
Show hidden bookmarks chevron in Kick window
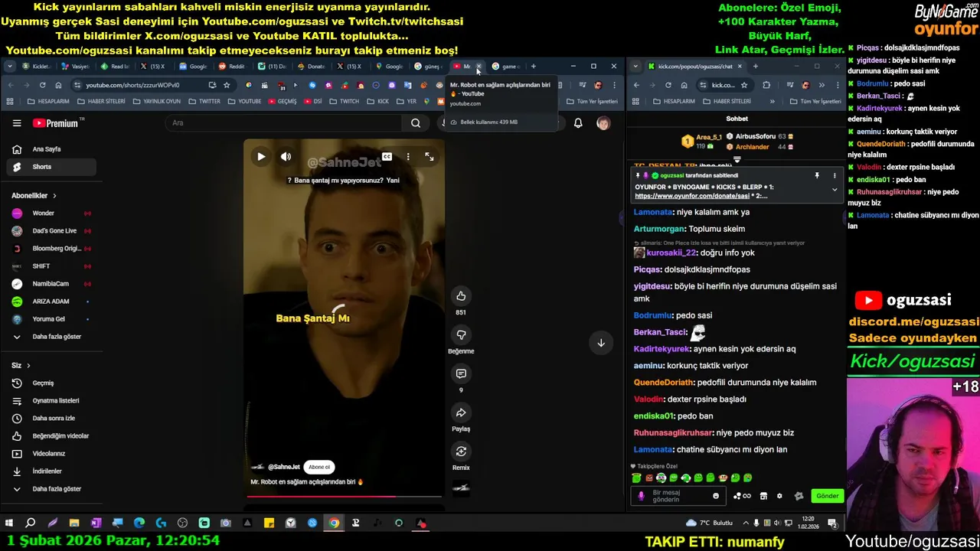pos(772,101)
